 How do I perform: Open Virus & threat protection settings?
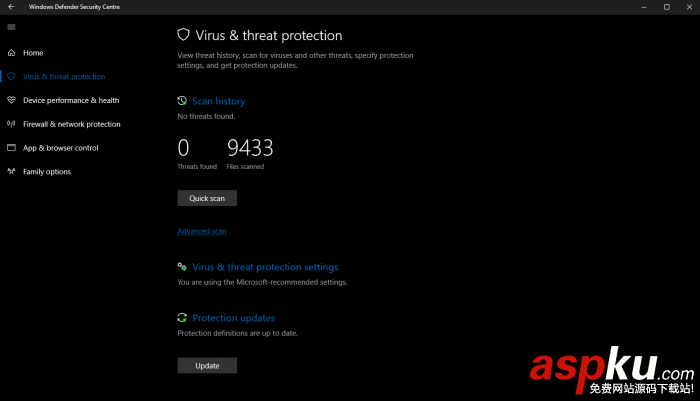[265, 267]
